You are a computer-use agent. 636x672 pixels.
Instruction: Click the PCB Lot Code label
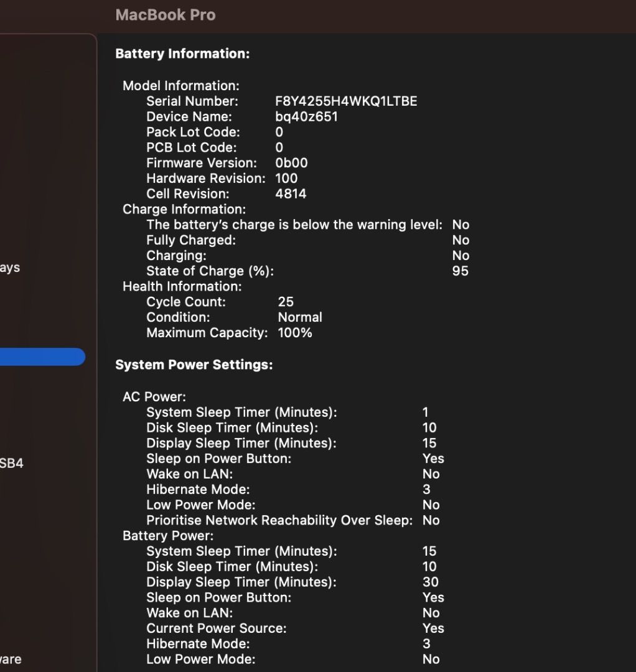pyautogui.click(x=192, y=147)
